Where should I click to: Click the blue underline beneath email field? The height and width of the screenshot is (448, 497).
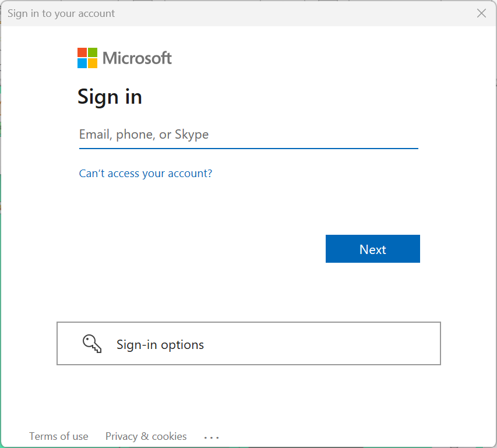(x=248, y=149)
